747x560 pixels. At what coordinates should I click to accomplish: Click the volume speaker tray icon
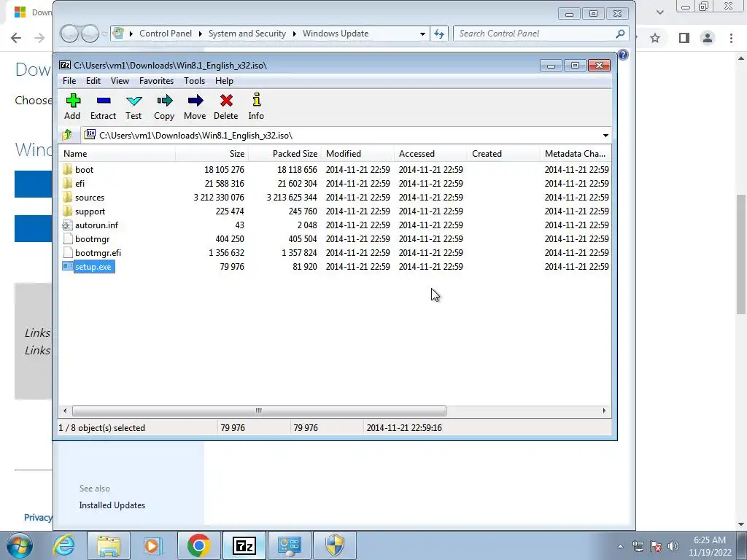(673, 546)
